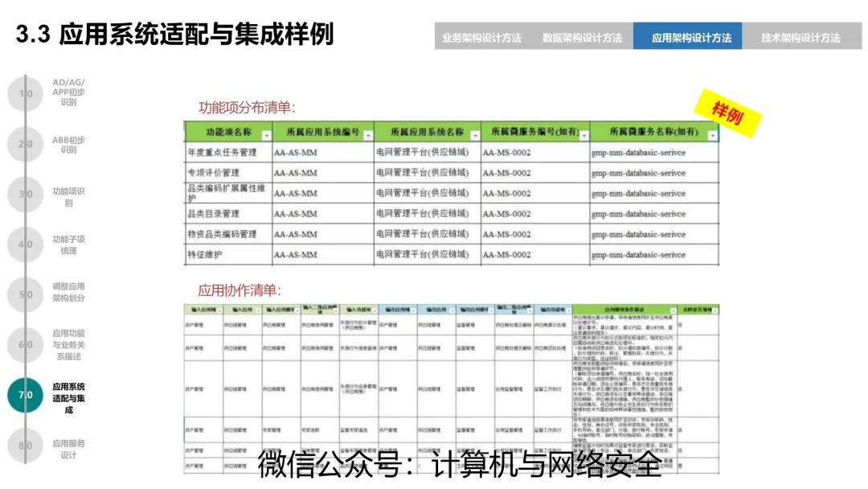Open step 5.0 调整应用架构划分 circle

[25, 294]
